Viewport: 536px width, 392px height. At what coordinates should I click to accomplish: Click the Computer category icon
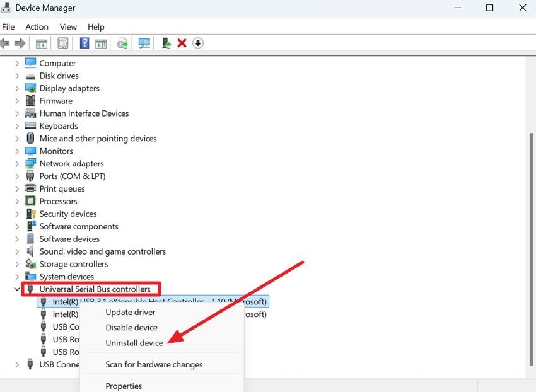click(x=30, y=63)
